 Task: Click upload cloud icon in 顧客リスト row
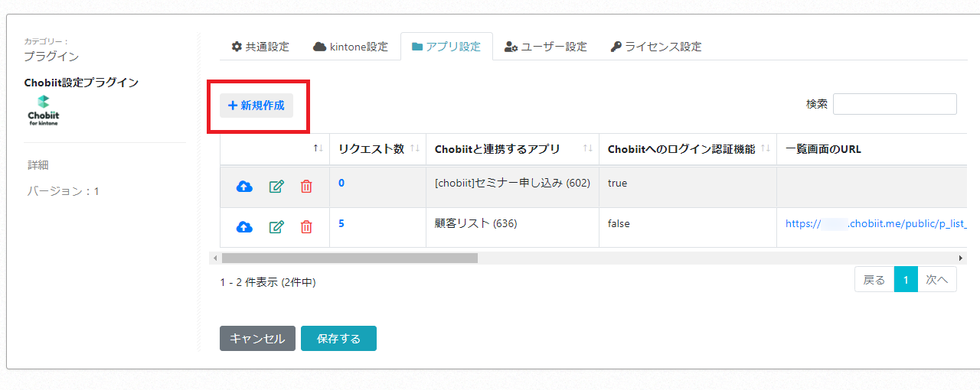[x=244, y=226]
